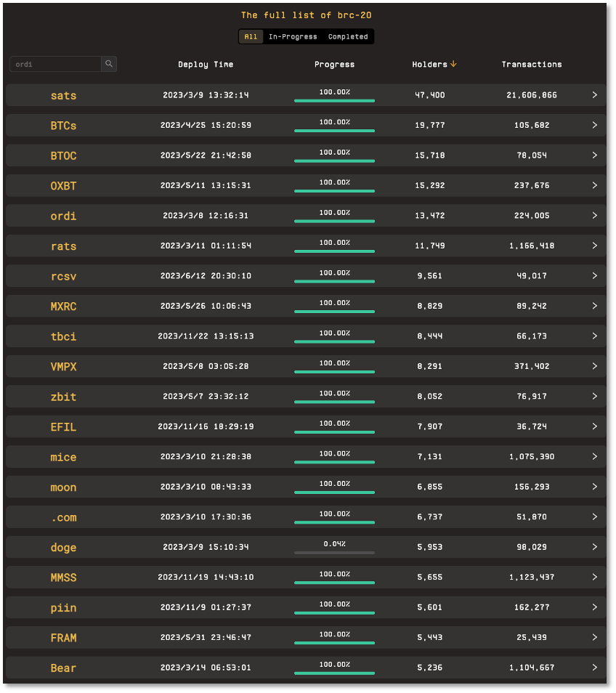This screenshot has width=616, height=693.
Task: Open doge row chevron arrow
Action: [x=594, y=547]
